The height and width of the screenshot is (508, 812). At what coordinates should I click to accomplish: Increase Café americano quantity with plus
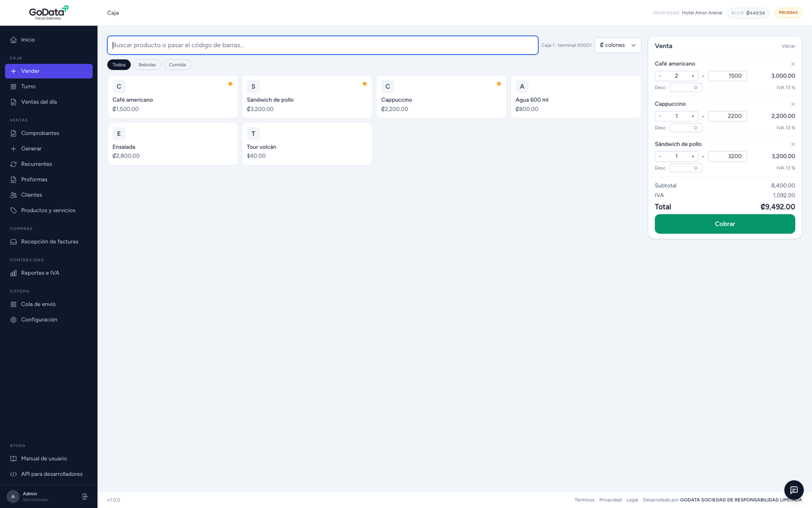pos(693,76)
